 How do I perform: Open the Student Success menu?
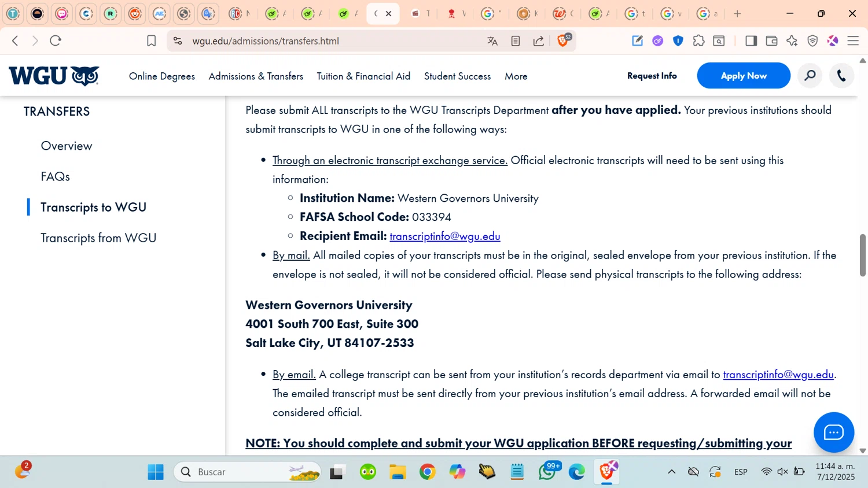click(457, 76)
